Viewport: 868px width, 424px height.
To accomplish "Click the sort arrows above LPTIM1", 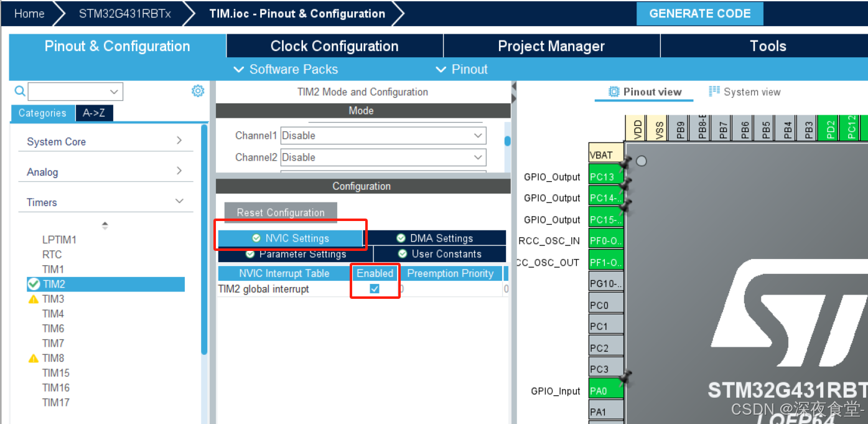I will click(x=105, y=225).
